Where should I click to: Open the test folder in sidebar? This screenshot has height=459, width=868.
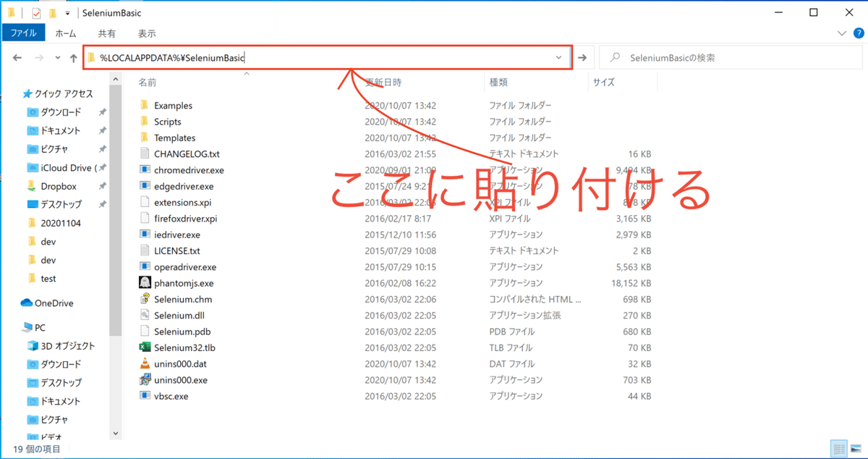[48, 278]
